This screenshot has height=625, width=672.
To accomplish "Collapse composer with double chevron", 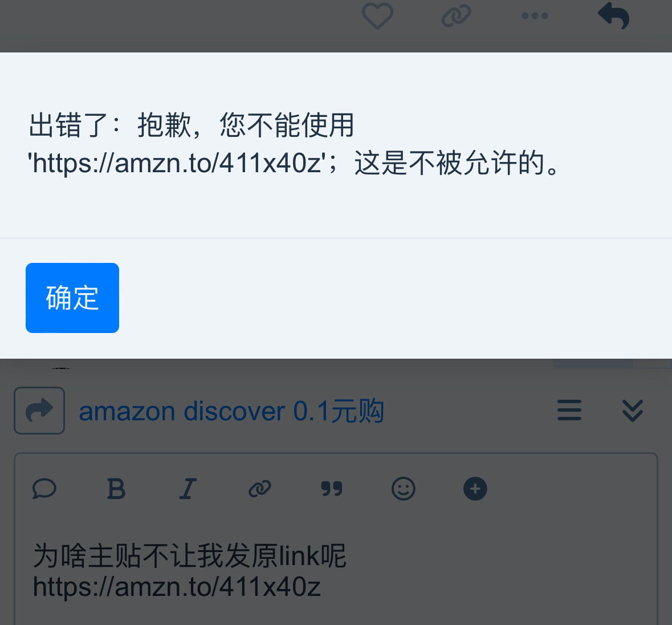I will click(633, 411).
